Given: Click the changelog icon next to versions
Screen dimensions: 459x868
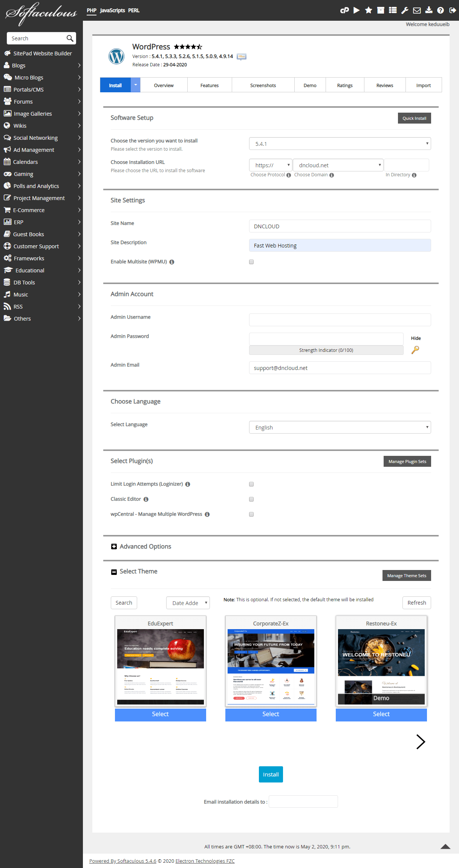Looking at the screenshot, I should tap(242, 57).
